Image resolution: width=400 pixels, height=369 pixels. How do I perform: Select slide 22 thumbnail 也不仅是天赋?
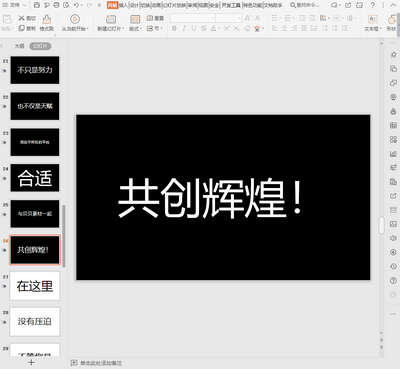point(35,106)
